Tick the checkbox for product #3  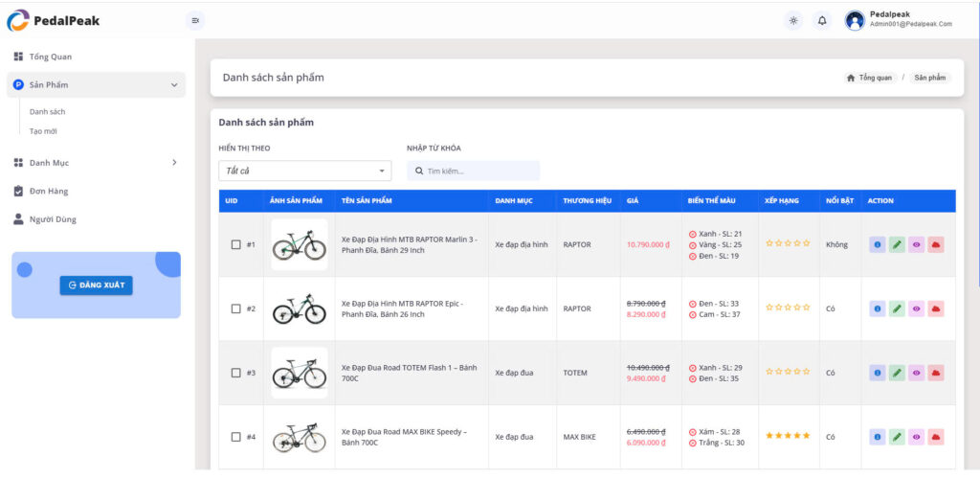pyautogui.click(x=235, y=373)
